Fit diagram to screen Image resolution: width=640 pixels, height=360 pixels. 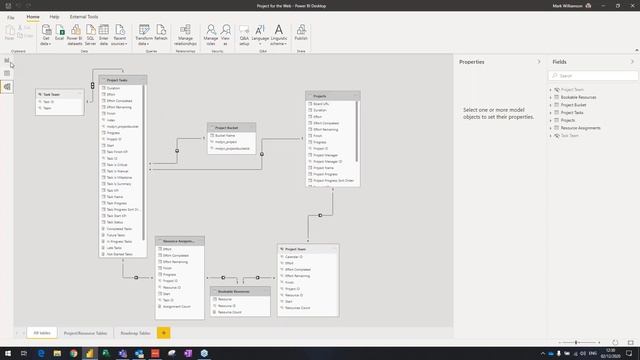click(631, 342)
